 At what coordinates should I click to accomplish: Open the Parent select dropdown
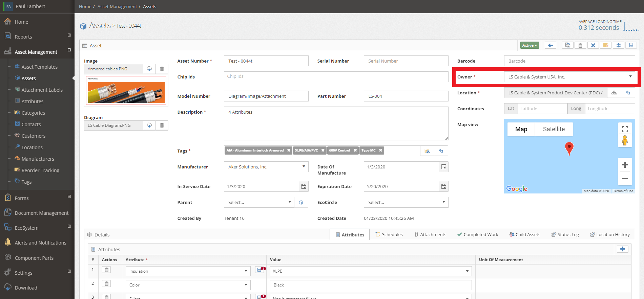[259, 202]
